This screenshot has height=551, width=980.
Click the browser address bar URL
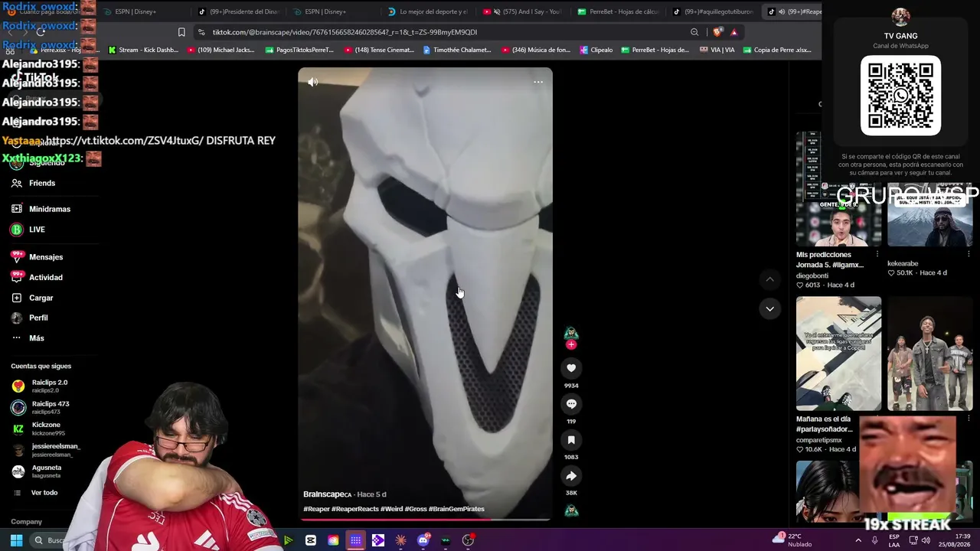click(345, 32)
